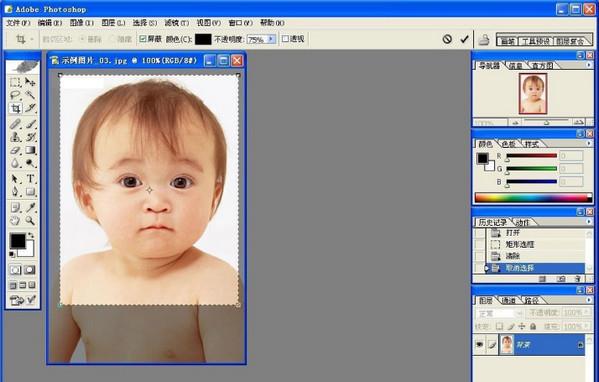Select the Eyedropper tool
Viewport: 599px width, 382px height.
pos(30,207)
